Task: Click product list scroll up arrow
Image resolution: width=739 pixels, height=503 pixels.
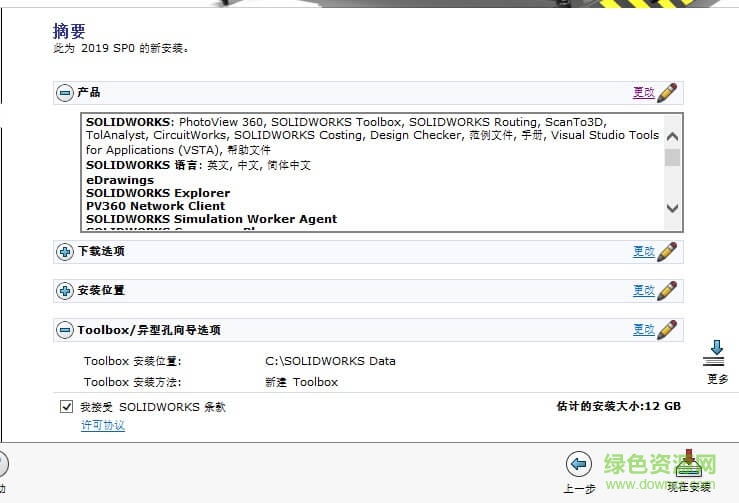Action: pyautogui.click(x=673, y=137)
